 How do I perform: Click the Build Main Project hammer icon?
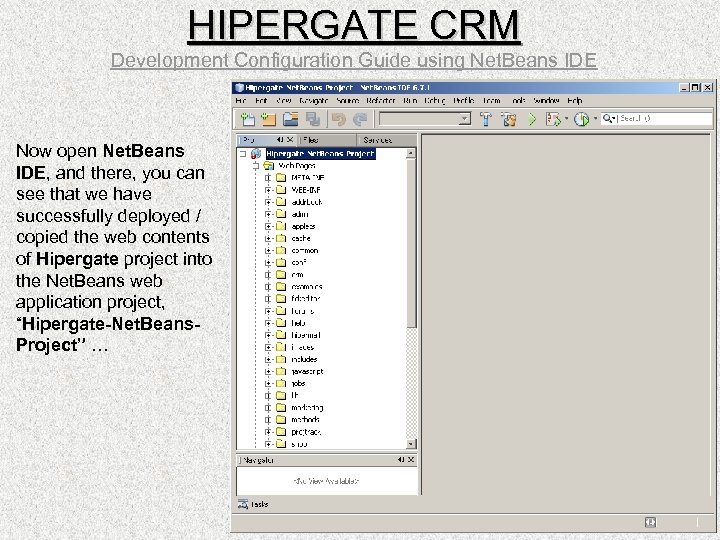(x=486, y=119)
